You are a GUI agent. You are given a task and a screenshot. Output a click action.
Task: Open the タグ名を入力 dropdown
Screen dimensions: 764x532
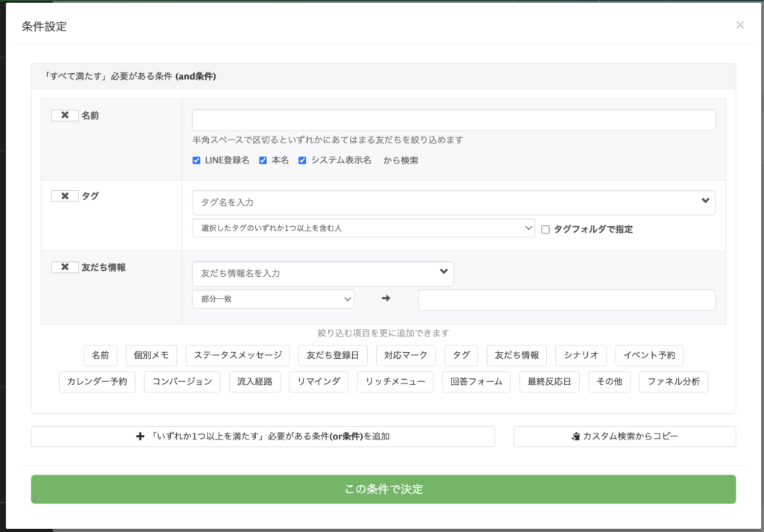pyautogui.click(x=453, y=202)
